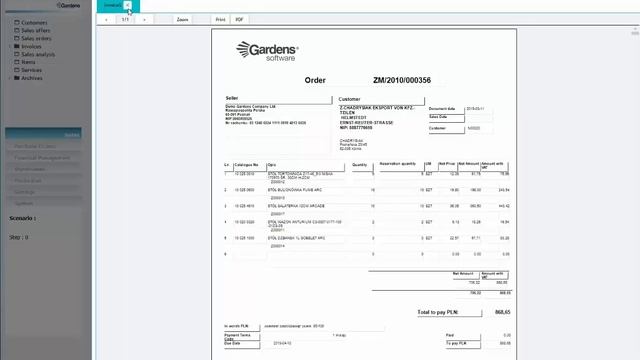Open the Production sidebar section
The height and width of the screenshot is (360, 640).
(43, 180)
